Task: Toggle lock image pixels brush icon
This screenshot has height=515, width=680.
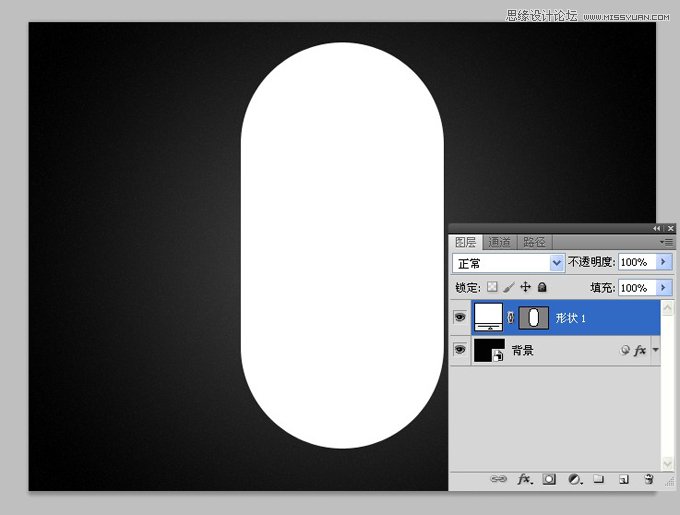Action: [509, 287]
